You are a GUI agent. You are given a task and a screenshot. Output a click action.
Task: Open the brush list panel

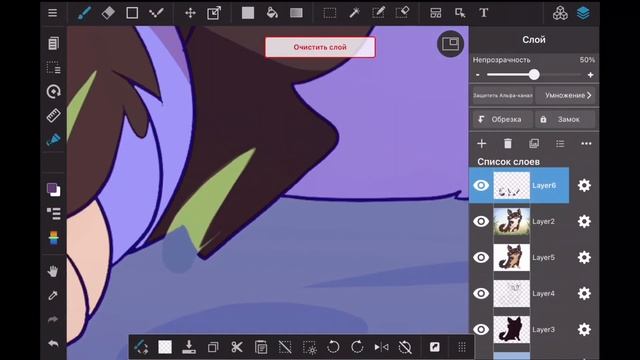[53, 213]
